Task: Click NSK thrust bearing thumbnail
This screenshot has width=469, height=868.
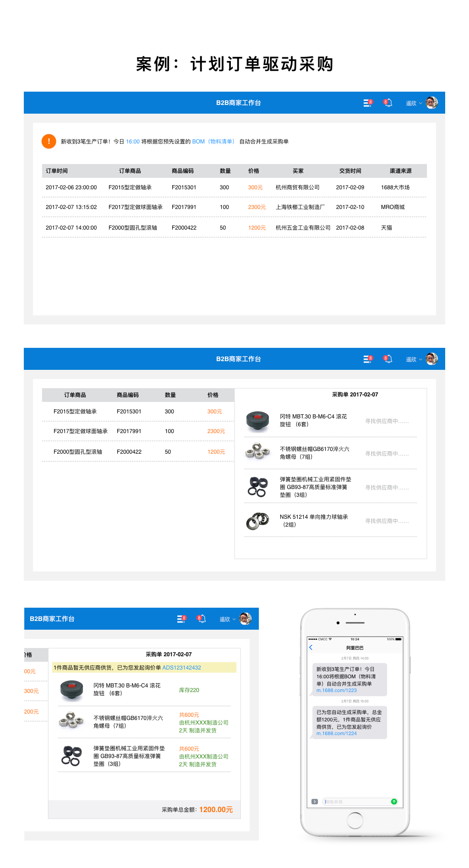Action: [257, 521]
